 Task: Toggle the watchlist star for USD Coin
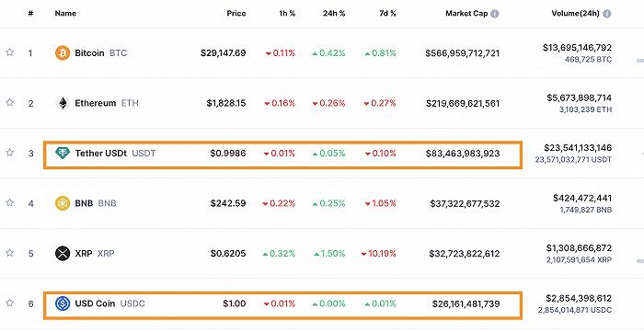10,303
